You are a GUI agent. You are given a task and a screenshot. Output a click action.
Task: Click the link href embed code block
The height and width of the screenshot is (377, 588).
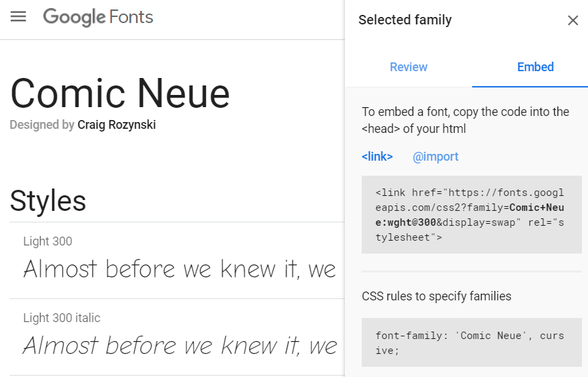(x=471, y=215)
